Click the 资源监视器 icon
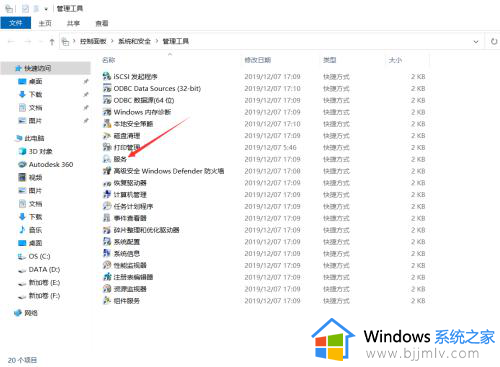Viewport: 500px width, 367px height. click(107, 289)
